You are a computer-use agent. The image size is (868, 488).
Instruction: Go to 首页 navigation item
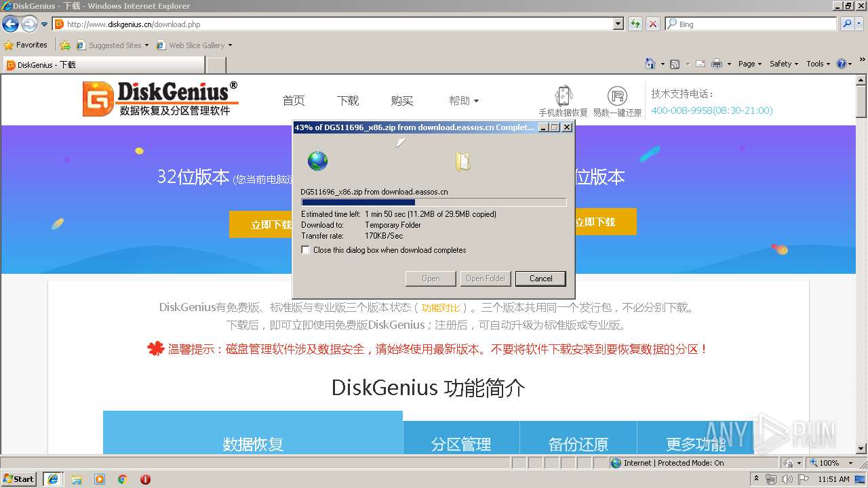point(294,100)
